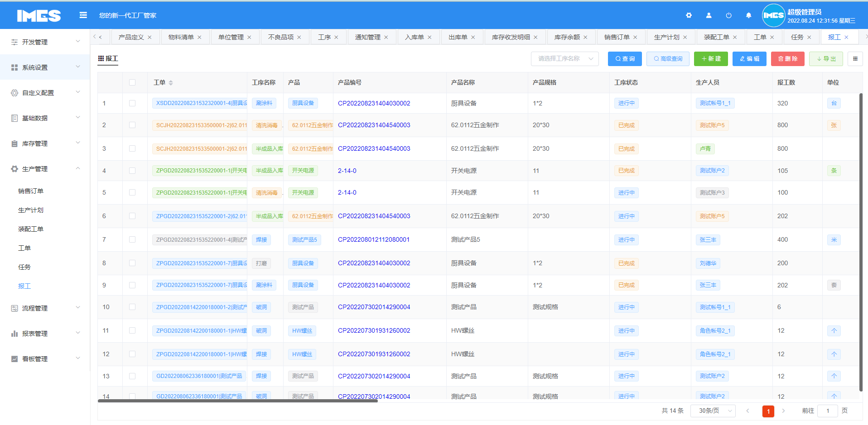Image resolution: width=868 pixels, height=425 pixels.
Task: Close the 物料清单 tab
Action: (x=199, y=37)
